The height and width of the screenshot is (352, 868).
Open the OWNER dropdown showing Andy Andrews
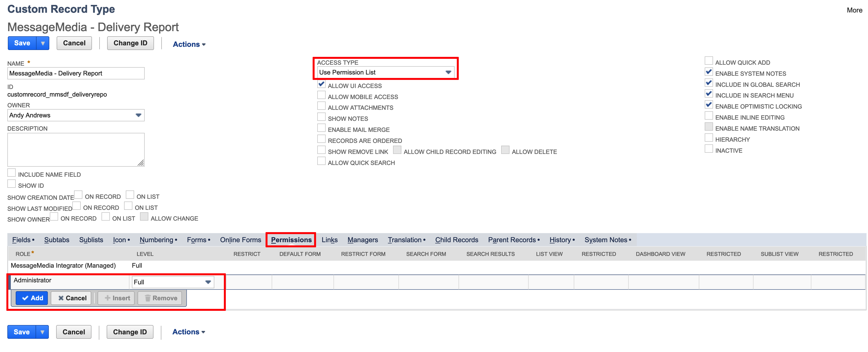[138, 115]
